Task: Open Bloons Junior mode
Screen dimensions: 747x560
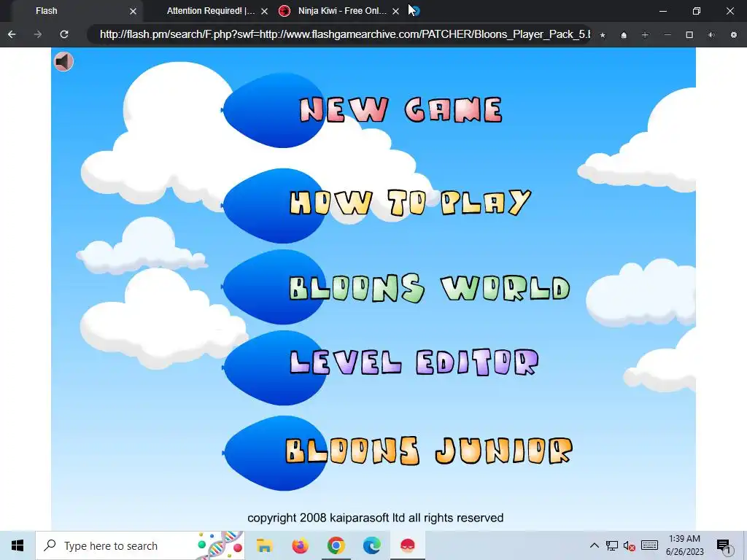Action: click(429, 451)
